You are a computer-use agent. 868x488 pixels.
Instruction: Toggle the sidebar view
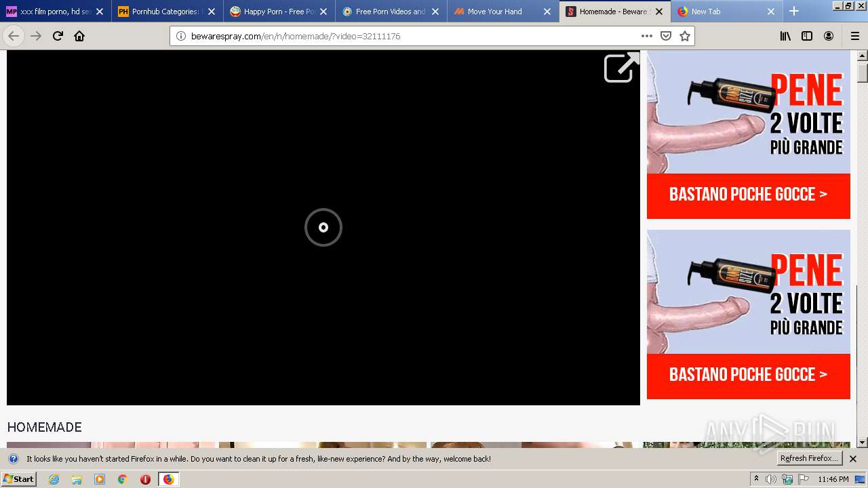pyautogui.click(x=807, y=36)
